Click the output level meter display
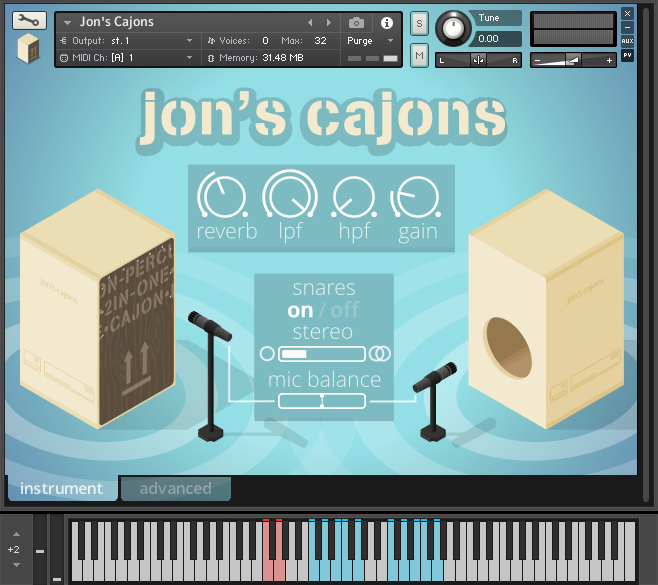The width and height of the screenshot is (658, 585). pos(573,29)
